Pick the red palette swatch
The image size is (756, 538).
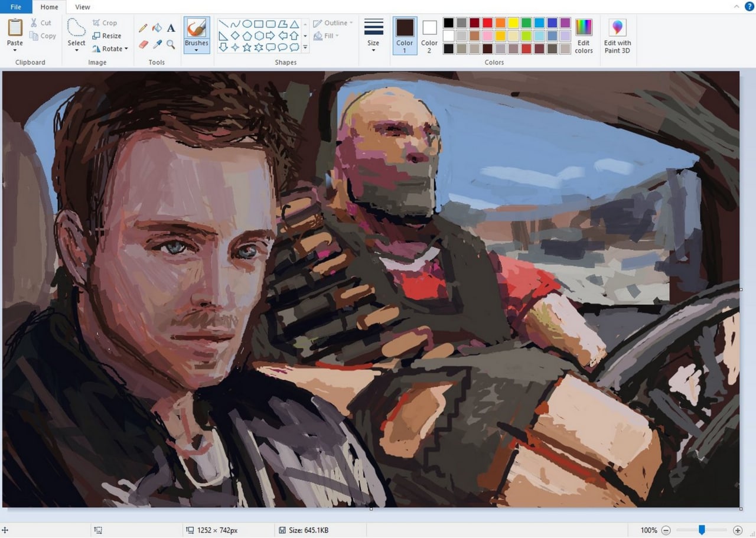click(487, 23)
